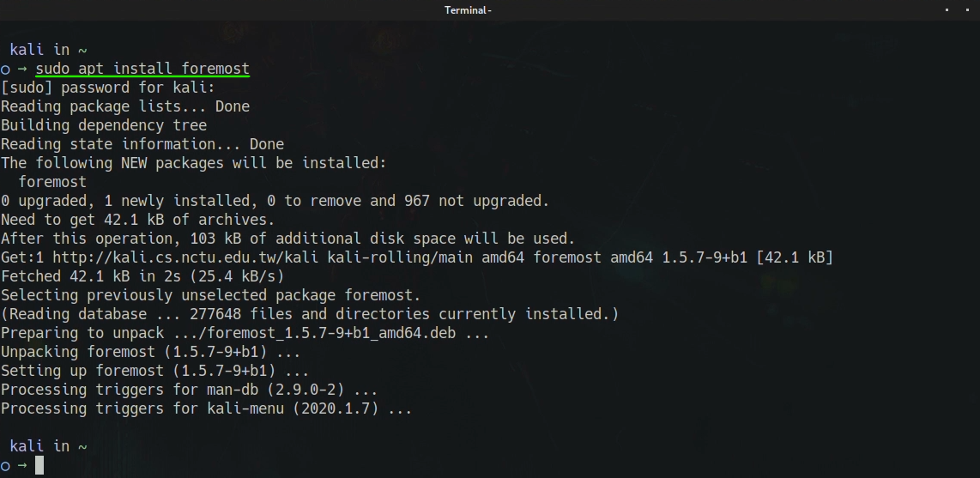
Task: Click the arrow symbol beside the block cursor
Action: [22, 465]
